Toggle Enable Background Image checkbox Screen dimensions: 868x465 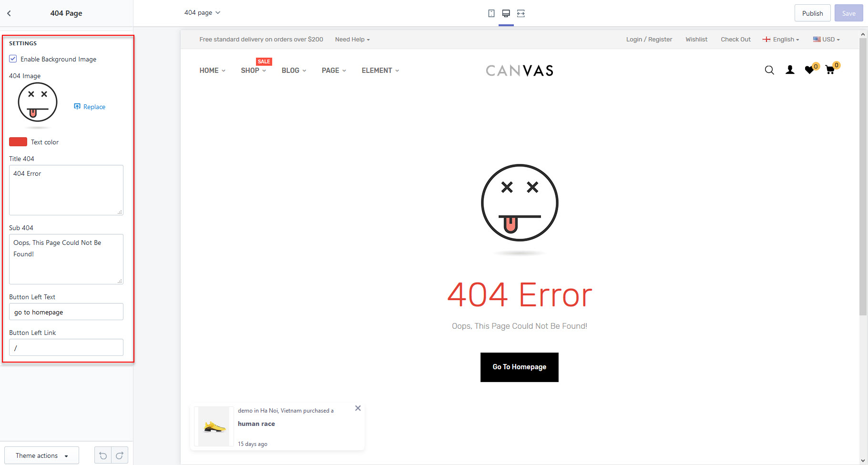[x=13, y=59]
